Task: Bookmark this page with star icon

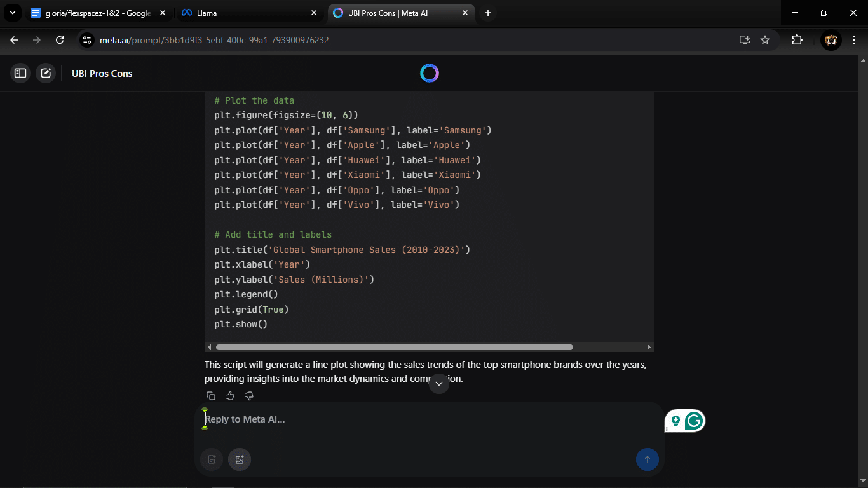Action: (765, 40)
